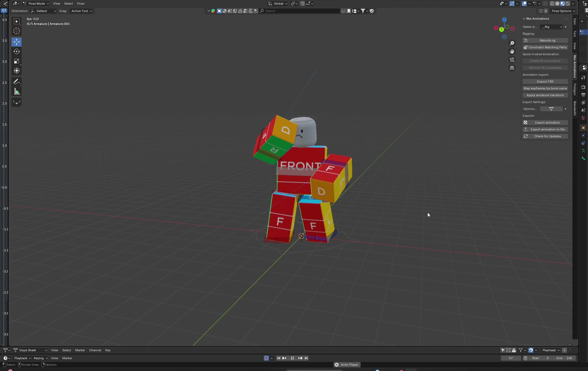Click the pan hand viewport icon
This screenshot has width=588, height=371.
point(512,51)
